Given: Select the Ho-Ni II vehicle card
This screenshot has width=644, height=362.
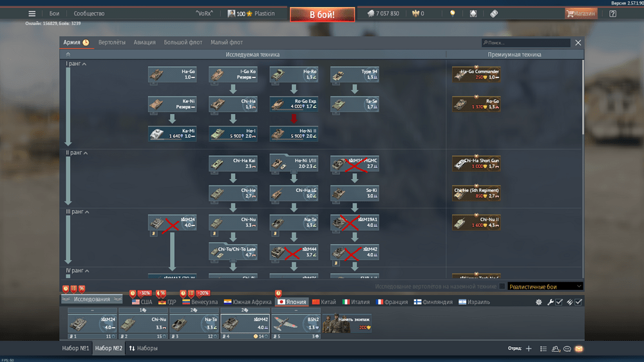Looking at the screenshot, I should click(294, 133).
